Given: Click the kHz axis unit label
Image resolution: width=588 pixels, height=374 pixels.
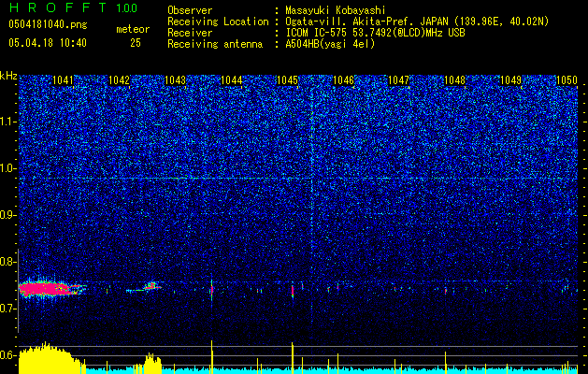Looking at the screenshot, I should [x=8, y=76].
